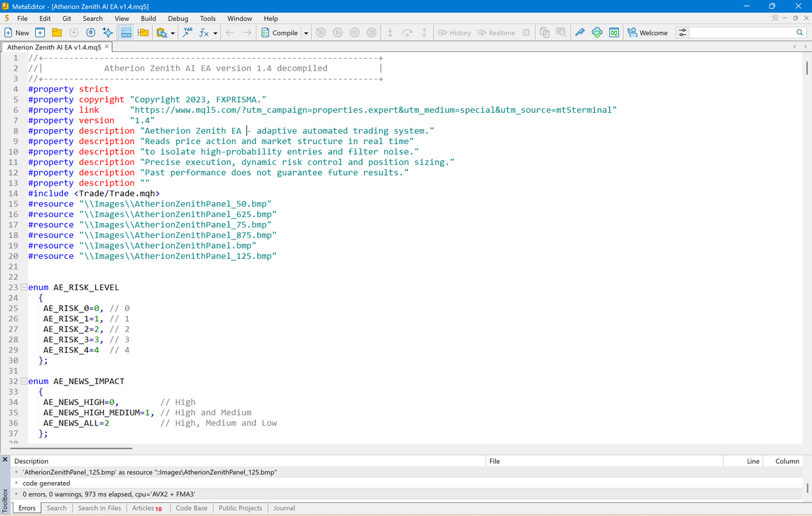The width and height of the screenshot is (812, 516).
Task: Expand the Compile options dropdown arrow
Action: [306, 32]
